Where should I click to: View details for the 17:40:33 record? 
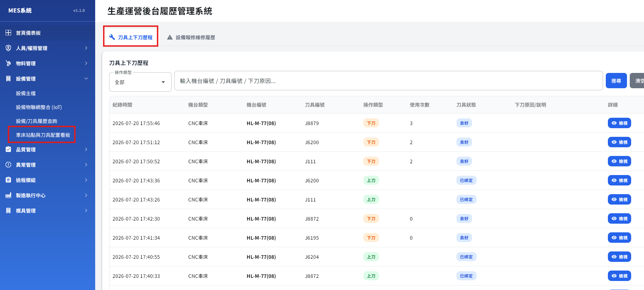click(x=619, y=276)
